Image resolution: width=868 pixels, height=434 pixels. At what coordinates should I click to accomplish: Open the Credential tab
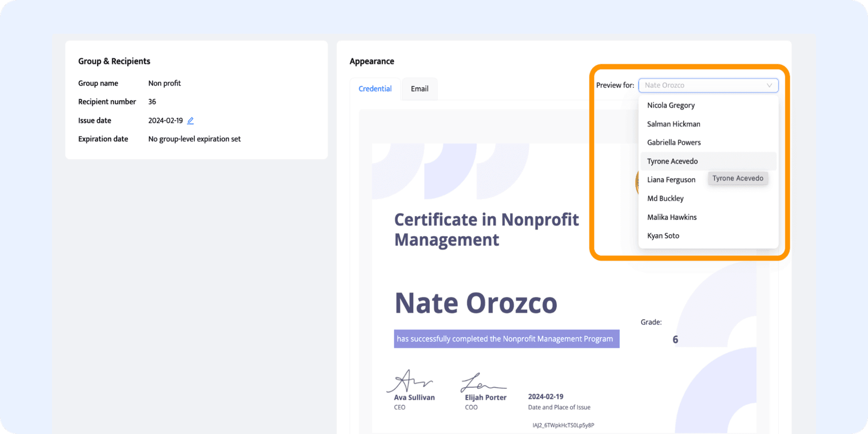(375, 89)
